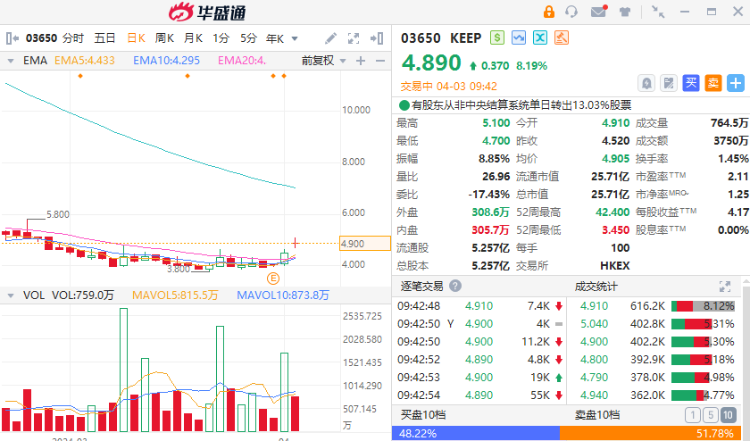Click the shrink window arrows icon
Viewport: 750px width, 441px height.
point(658,11)
